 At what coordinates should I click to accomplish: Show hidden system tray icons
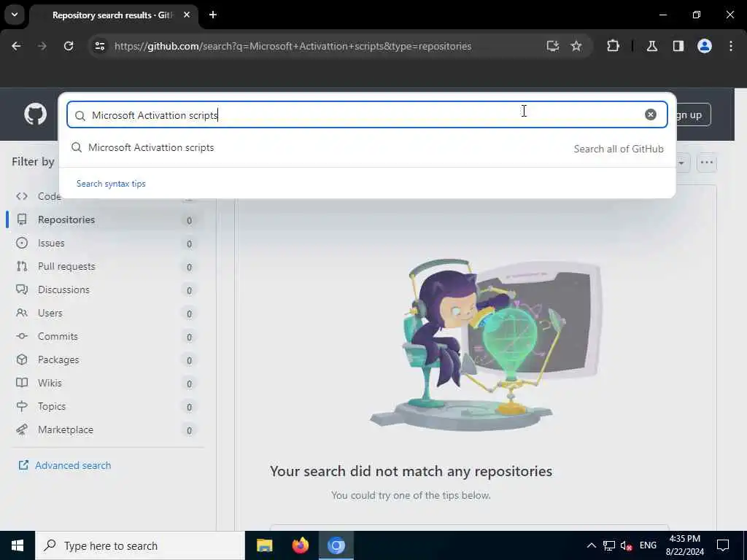[x=591, y=545]
